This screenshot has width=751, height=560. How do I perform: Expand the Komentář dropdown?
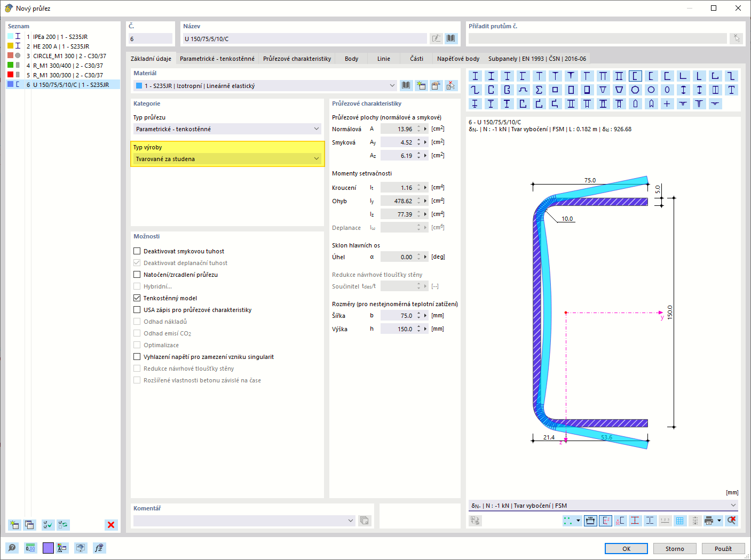coord(244,521)
